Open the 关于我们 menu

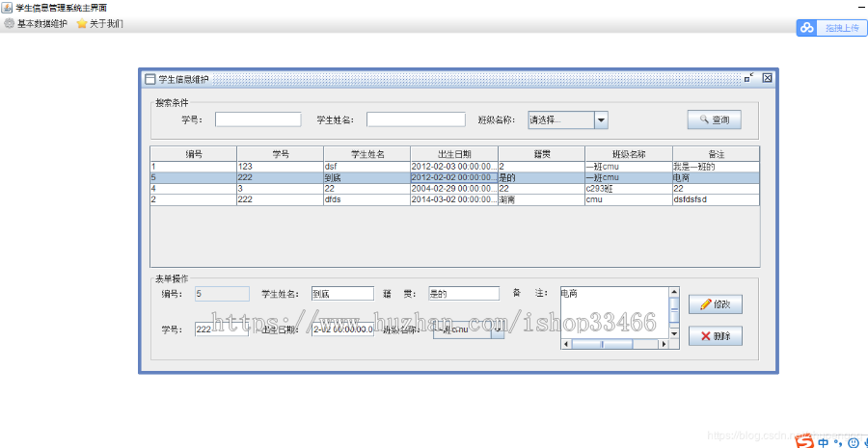coord(100,24)
